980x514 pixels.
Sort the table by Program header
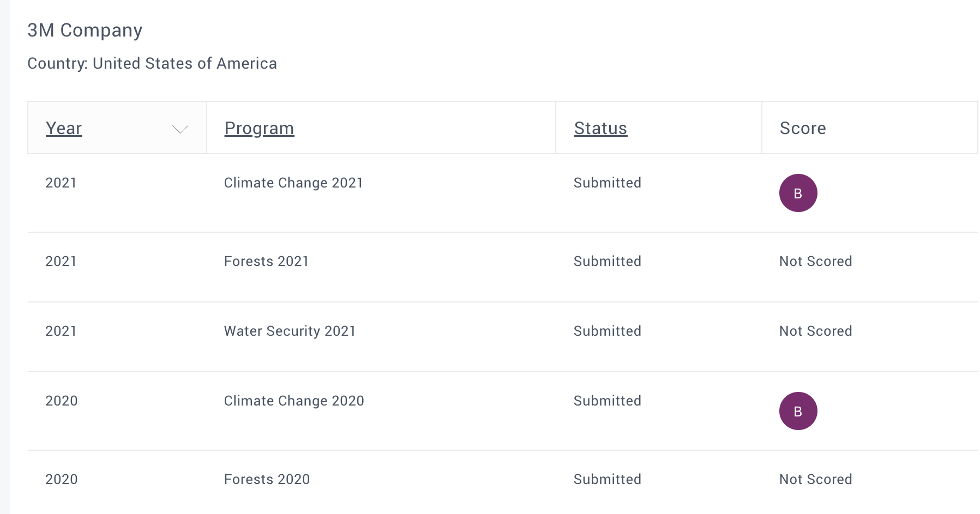(259, 128)
